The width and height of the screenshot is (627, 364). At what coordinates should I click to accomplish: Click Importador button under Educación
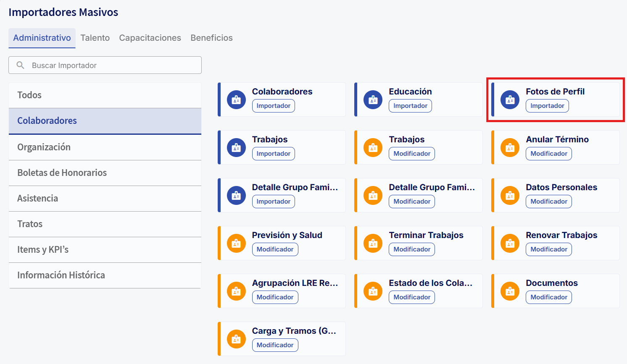[410, 106]
